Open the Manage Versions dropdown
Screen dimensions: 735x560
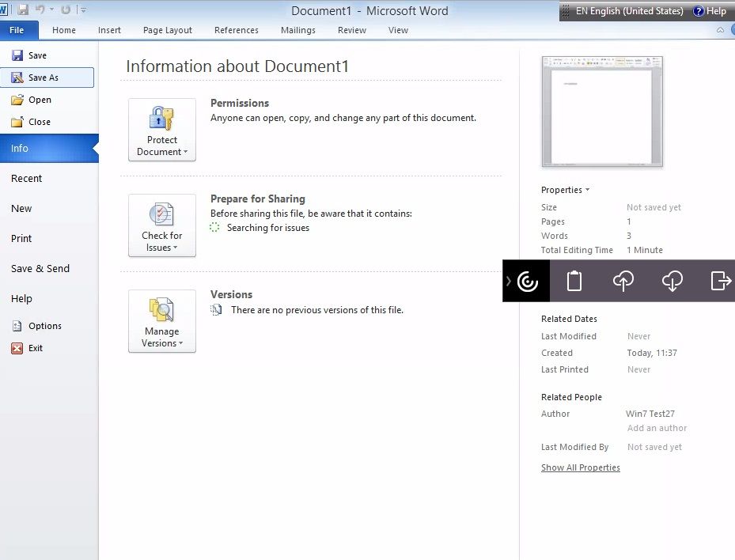coord(162,321)
